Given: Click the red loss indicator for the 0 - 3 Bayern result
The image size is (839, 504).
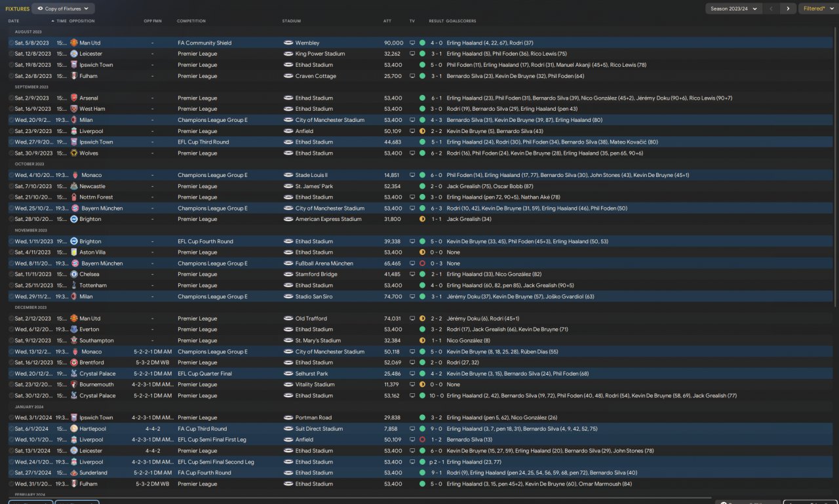Looking at the screenshot, I should (x=422, y=263).
